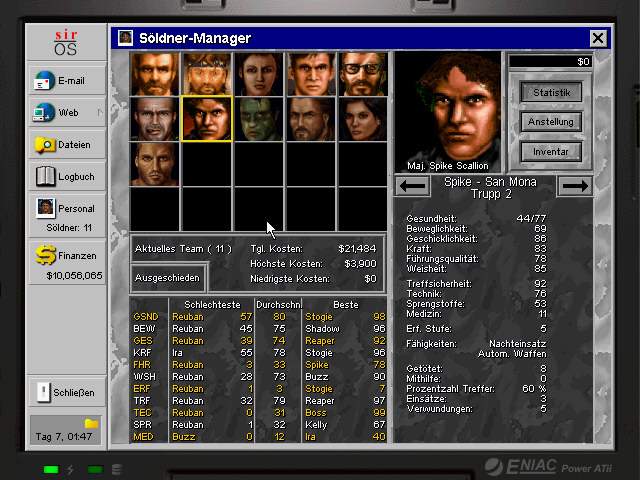This screenshot has width=640, height=480.
Task: Switch to Anstellung contract view
Action: click(x=551, y=122)
